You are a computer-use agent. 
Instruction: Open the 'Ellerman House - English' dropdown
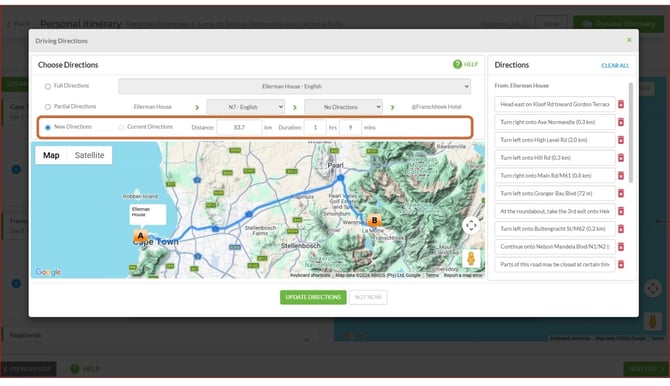(x=294, y=86)
